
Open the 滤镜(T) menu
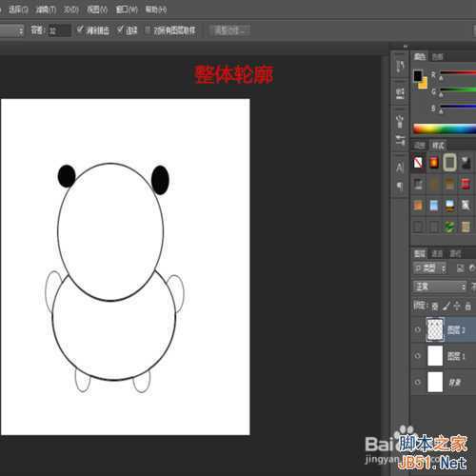[x=46, y=10]
